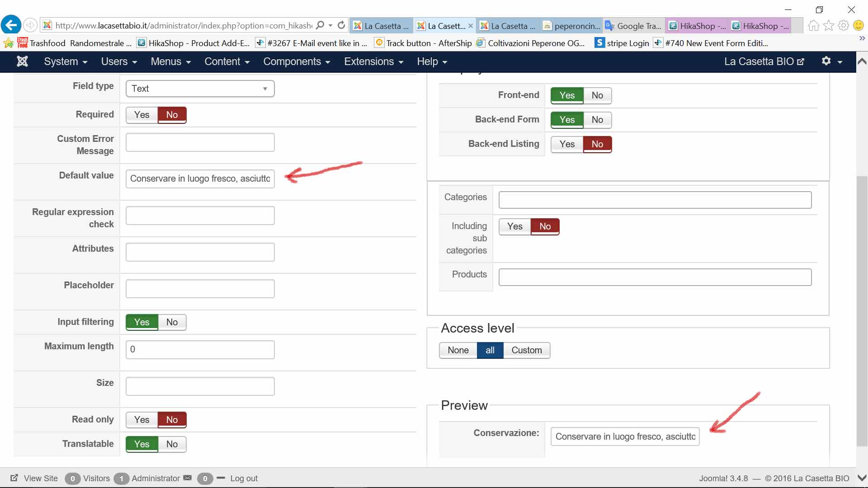
Task: Click the favorites star icon in browser toolbar
Action: 828,26
